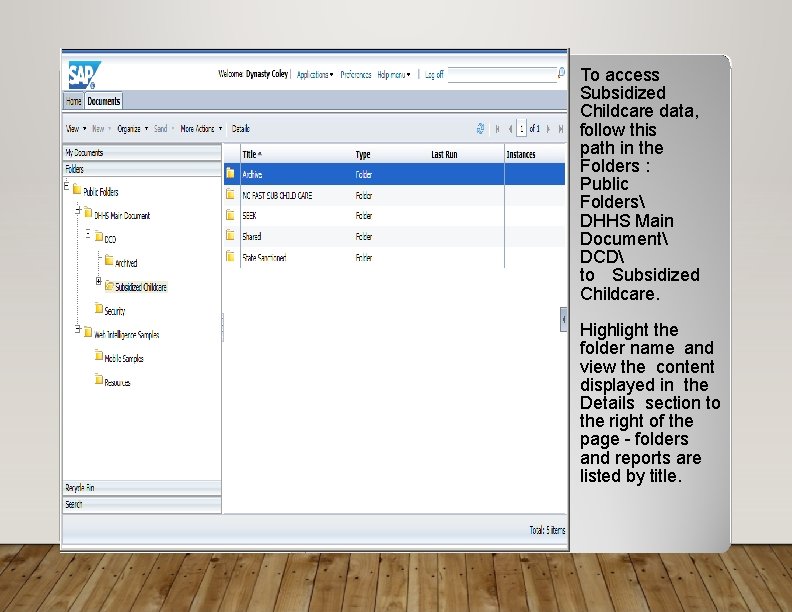The width and height of the screenshot is (792, 612).
Task: Expand the Web Intelligence Samples node
Action: coord(78,329)
